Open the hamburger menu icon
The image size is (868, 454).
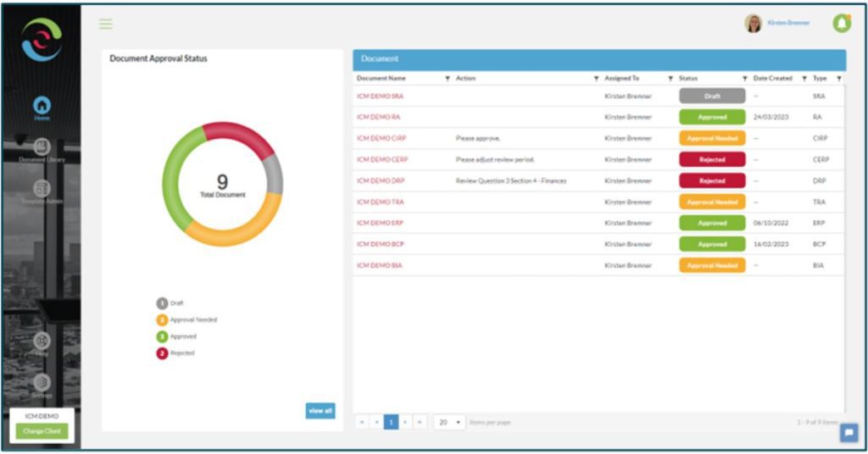[x=106, y=24]
